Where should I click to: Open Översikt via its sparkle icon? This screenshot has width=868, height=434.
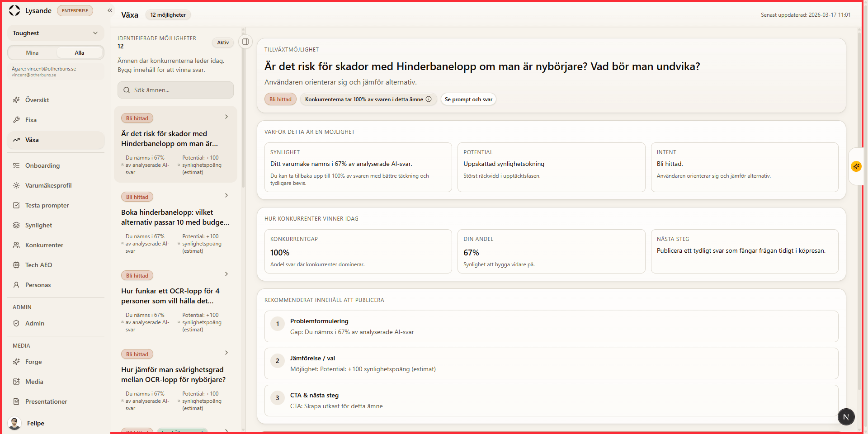pos(16,100)
